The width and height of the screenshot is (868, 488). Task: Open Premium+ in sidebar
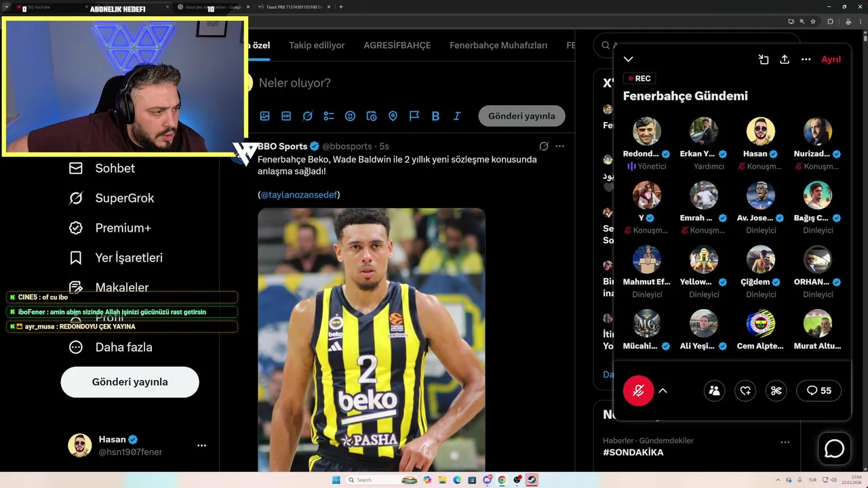(110, 228)
